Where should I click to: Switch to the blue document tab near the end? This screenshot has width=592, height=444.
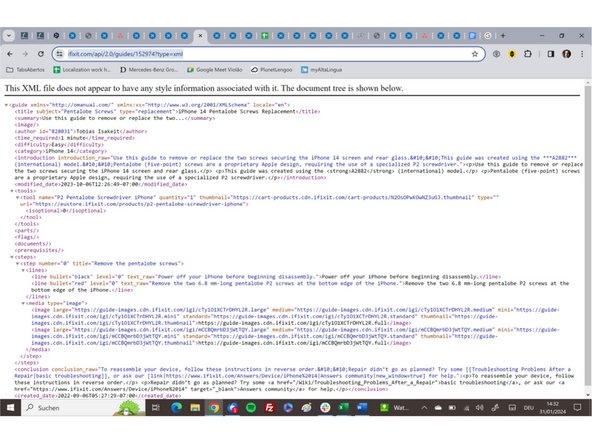[472, 35]
